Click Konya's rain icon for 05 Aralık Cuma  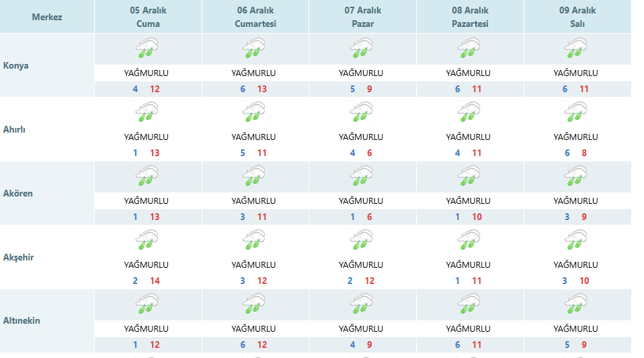pos(147,48)
